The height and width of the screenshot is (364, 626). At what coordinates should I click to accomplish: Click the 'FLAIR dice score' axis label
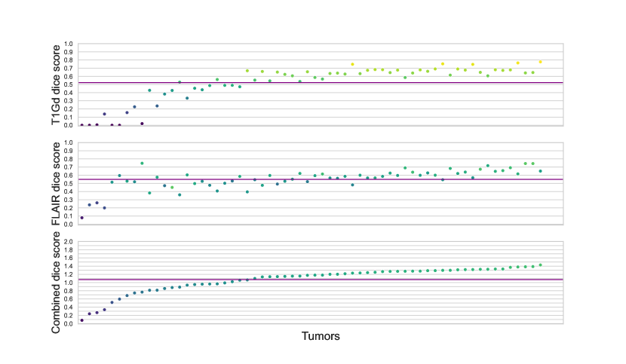(56, 184)
